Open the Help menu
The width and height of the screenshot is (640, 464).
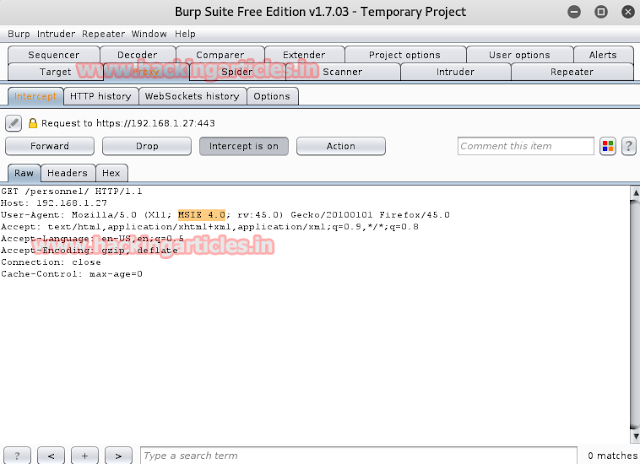[185, 34]
